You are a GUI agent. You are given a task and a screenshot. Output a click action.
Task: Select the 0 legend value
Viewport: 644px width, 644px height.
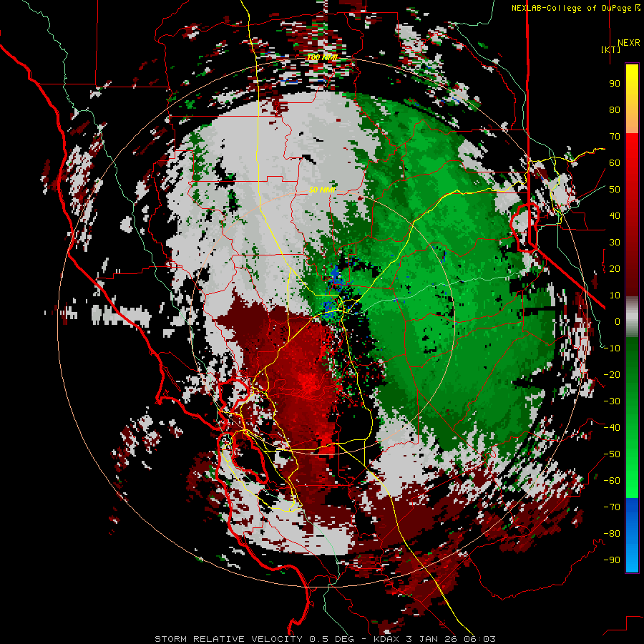618,322
